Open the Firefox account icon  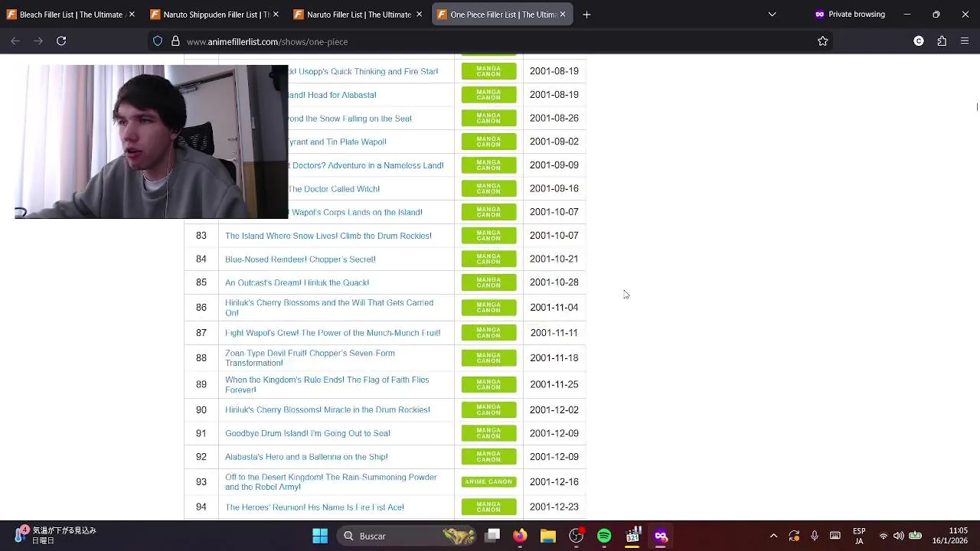pyautogui.click(x=919, y=41)
